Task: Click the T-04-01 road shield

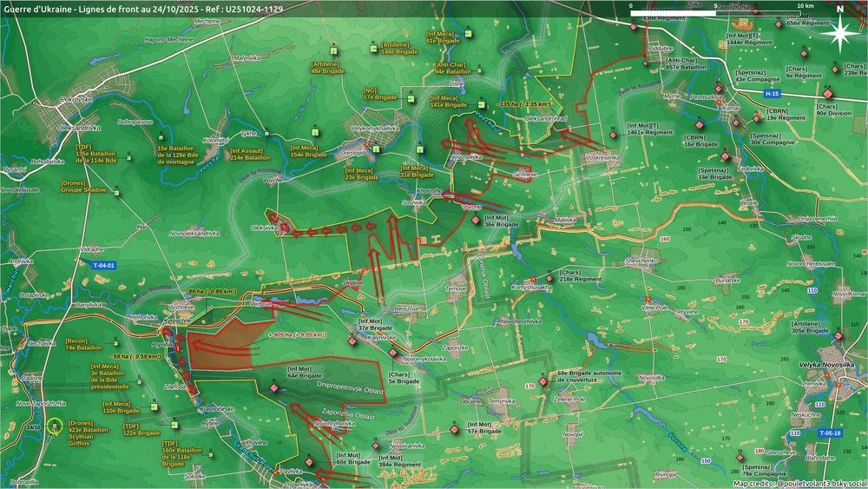Action: point(103,265)
